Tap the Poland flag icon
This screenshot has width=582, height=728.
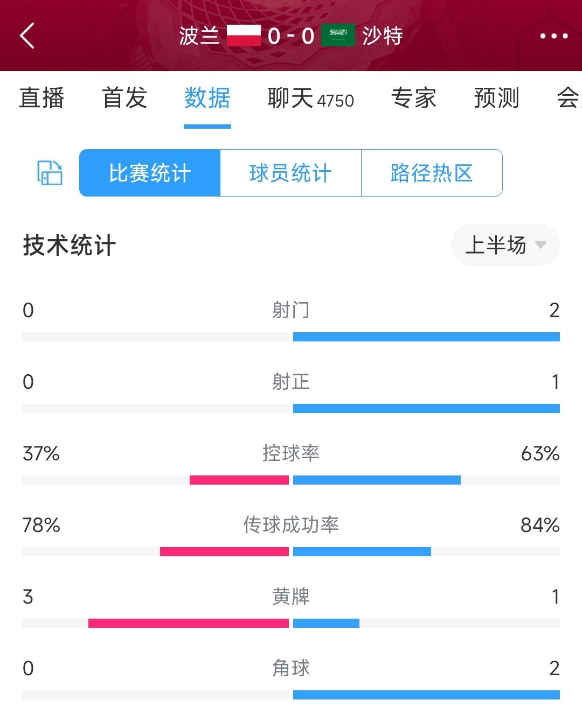[x=244, y=36]
